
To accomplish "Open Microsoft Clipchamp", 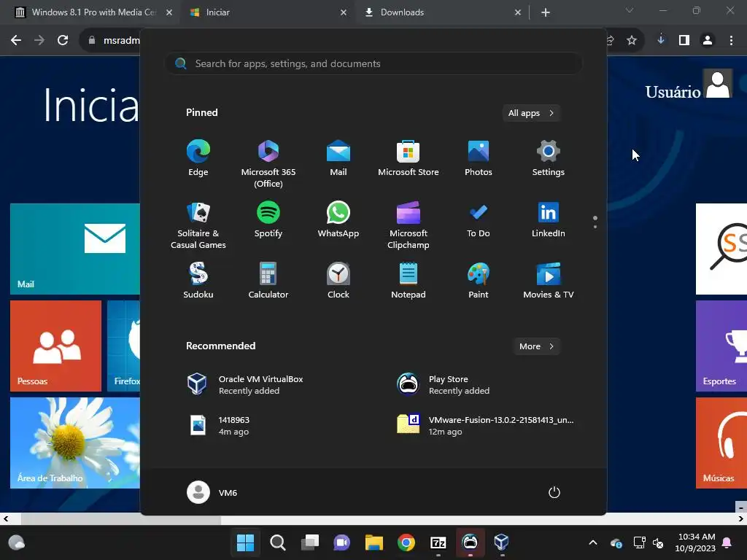I will [x=409, y=225].
